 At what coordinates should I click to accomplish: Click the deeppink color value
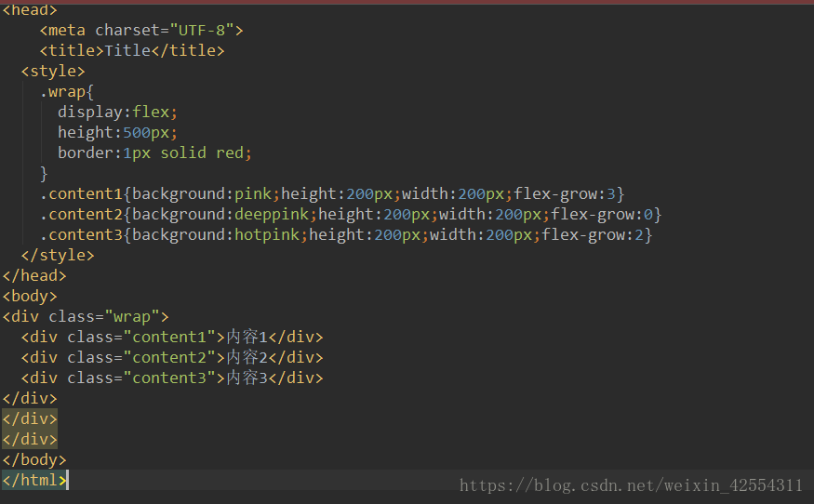click(x=272, y=215)
